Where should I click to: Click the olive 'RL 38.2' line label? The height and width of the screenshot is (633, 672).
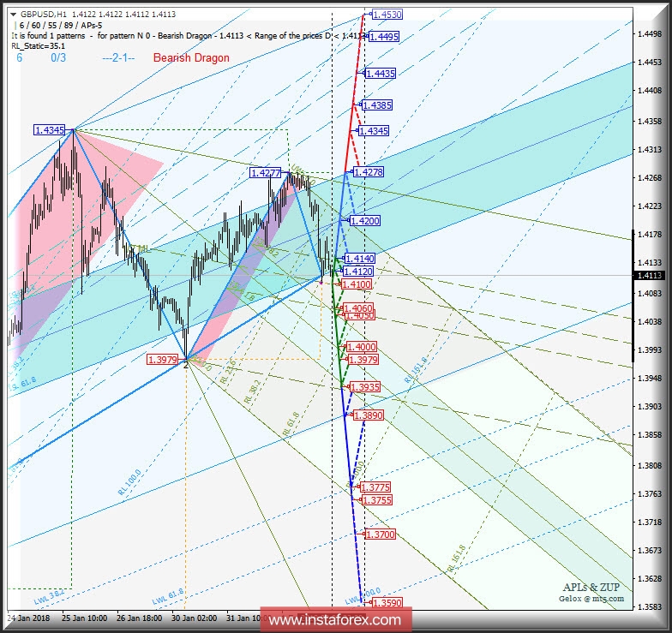point(252,392)
